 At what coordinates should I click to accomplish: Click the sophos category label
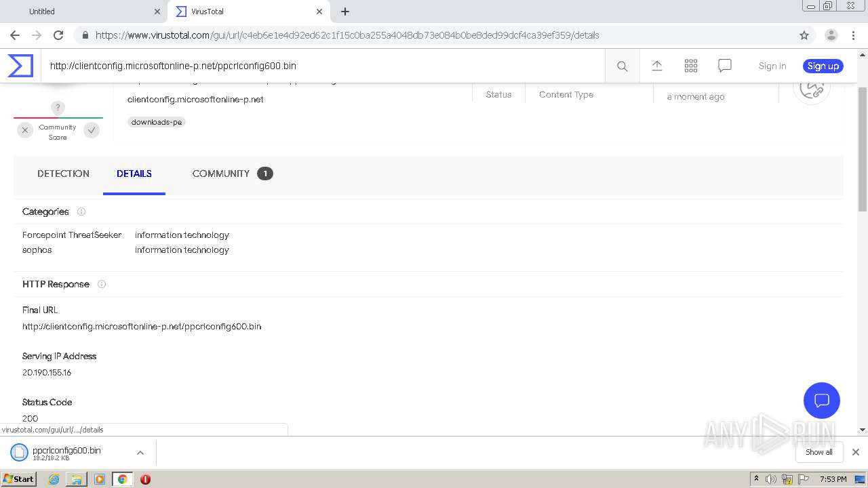(x=37, y=249)
